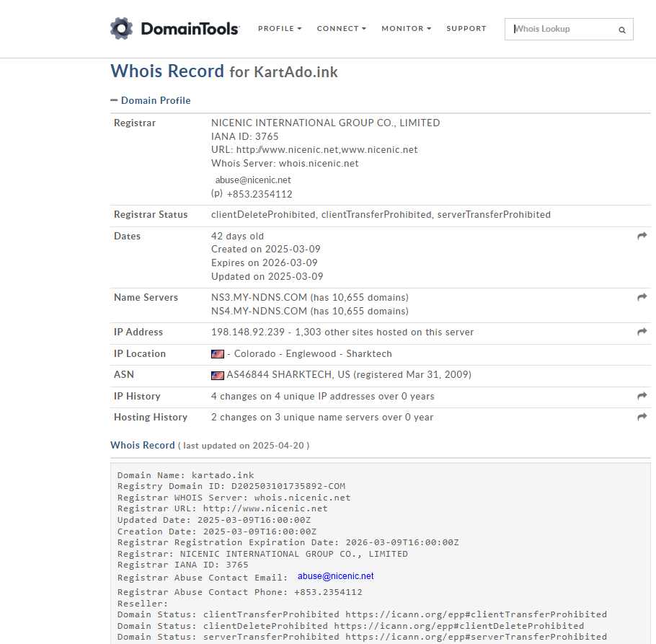Click the 'last updated on 2025-04-20' note
656x644 pixels.
pyautogui.click(x=244, y=446)
